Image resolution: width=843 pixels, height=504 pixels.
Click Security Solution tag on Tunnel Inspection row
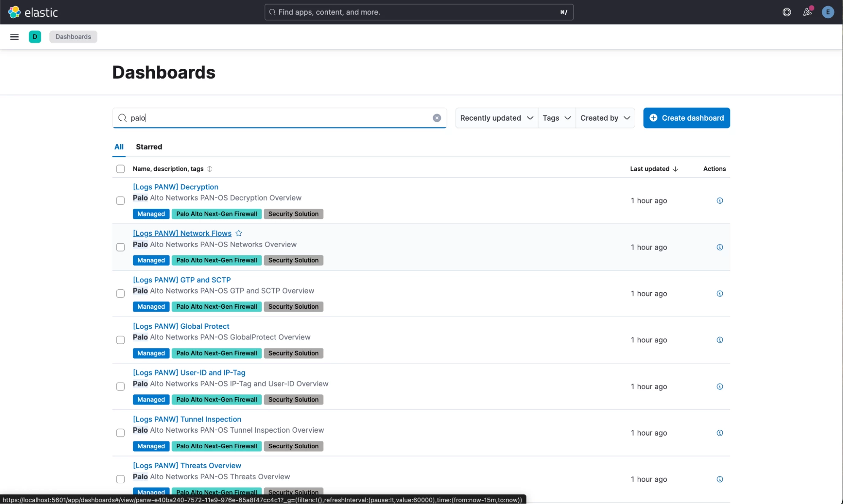294,446
